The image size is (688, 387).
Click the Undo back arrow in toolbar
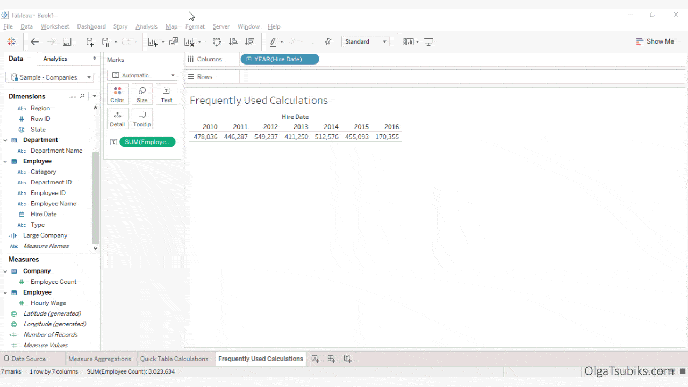point(35,42)
